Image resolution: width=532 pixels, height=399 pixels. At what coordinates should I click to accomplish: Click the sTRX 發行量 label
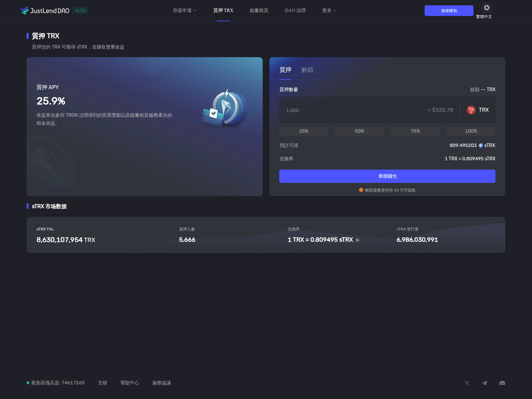[408, 229]
